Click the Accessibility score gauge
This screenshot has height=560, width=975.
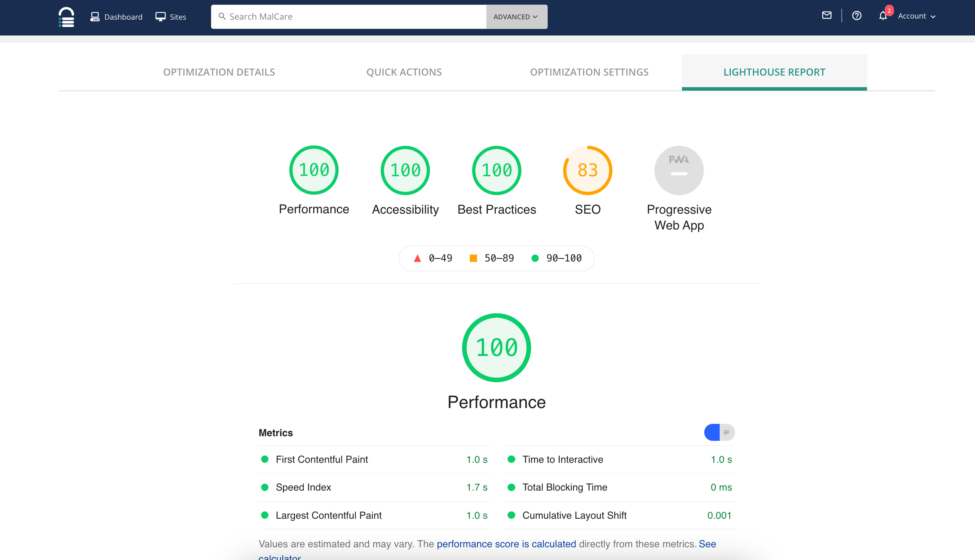pyautogui.click(x=405, y=170)
